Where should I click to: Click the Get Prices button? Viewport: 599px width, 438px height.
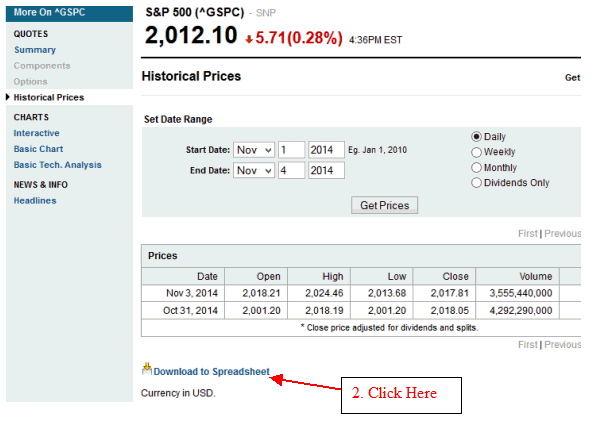(x=384, y=205)
